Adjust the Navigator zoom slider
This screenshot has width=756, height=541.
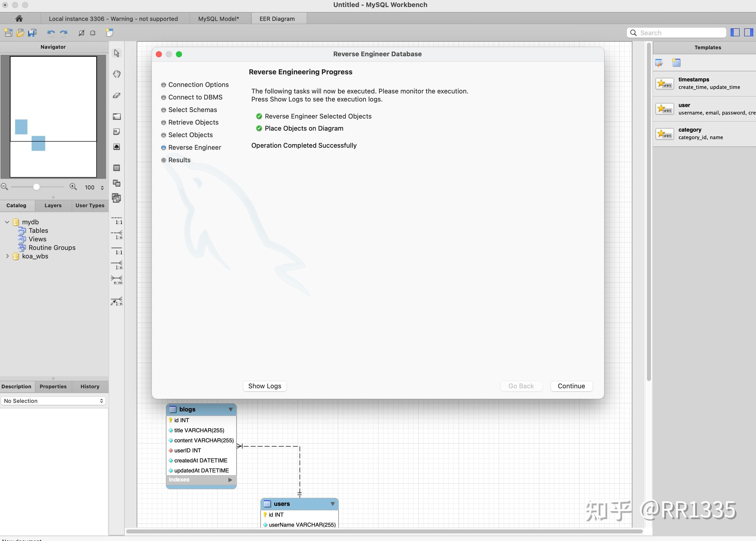tap(36, 187)
